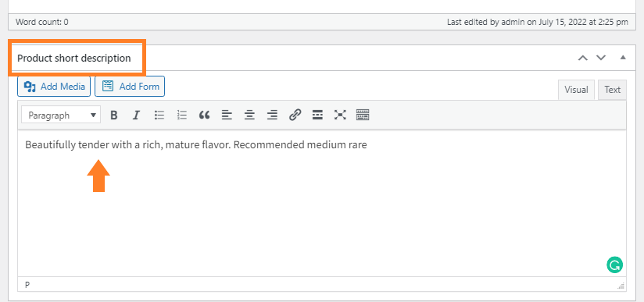
Task: Insert or edit link icon
Action: (295, 115)
